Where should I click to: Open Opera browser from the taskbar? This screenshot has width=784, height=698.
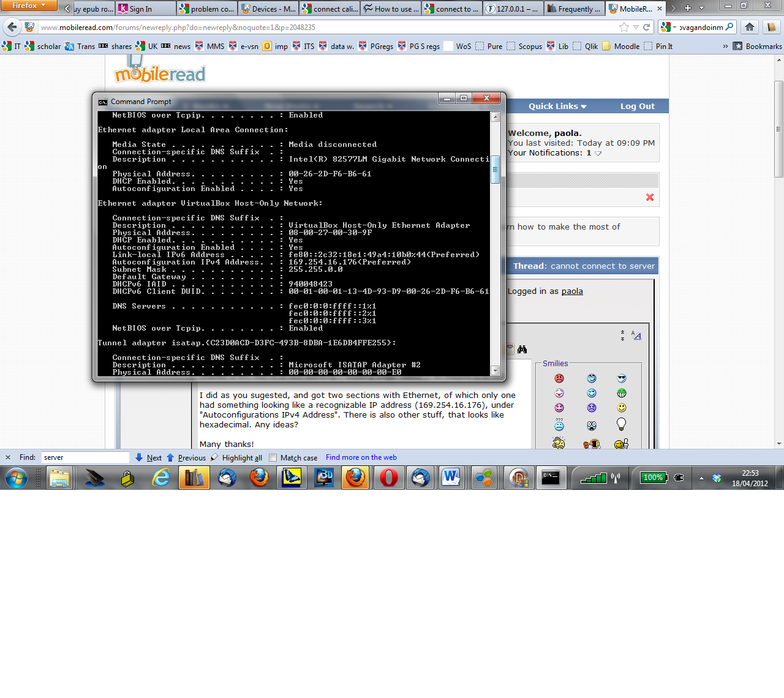(388, 478)
